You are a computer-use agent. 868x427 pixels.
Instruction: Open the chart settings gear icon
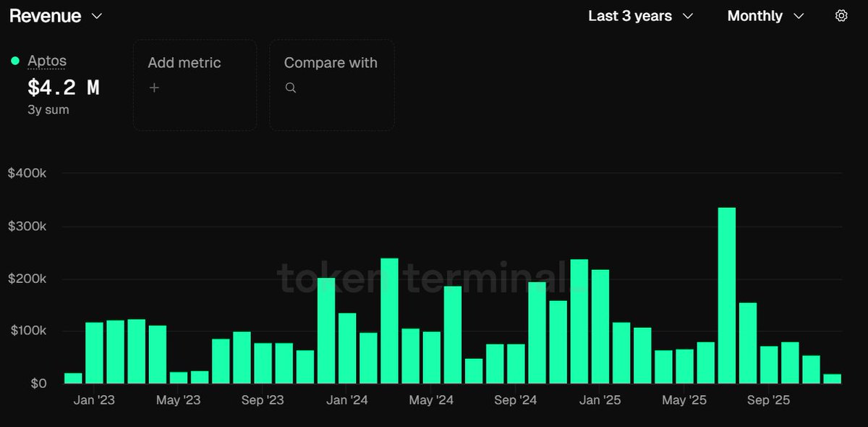tap(841, 15)
